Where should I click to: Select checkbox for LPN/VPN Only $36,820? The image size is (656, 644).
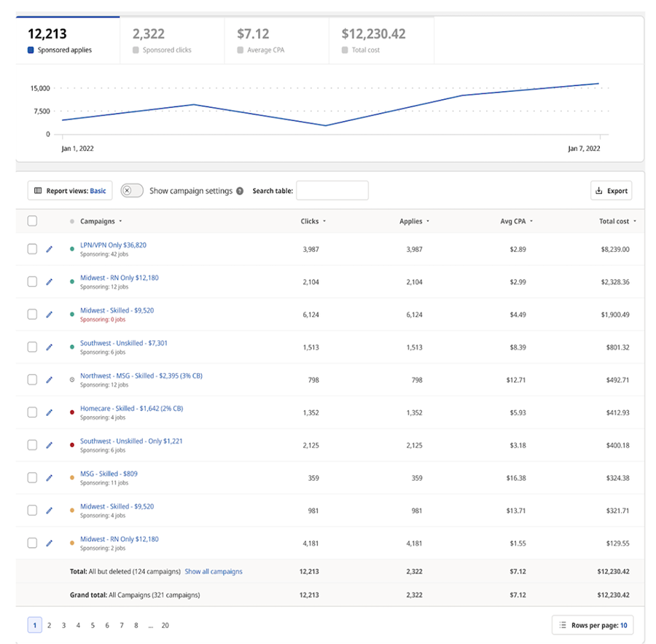[32, 249]
